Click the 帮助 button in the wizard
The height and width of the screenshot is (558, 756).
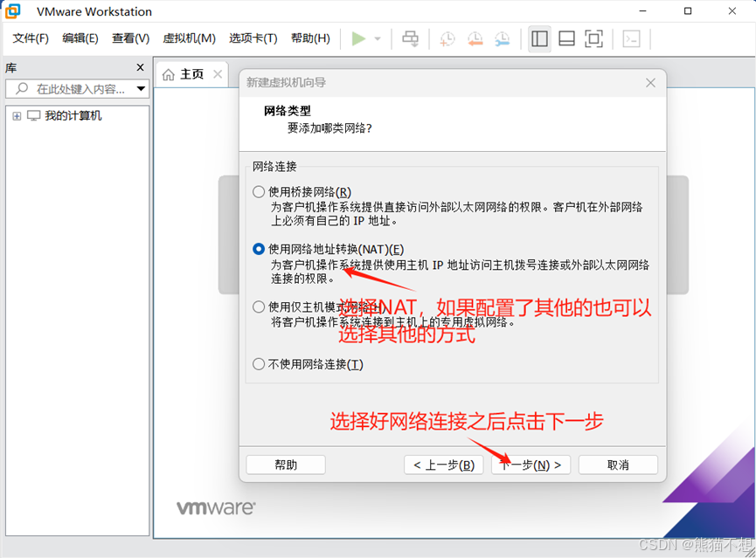285,465
